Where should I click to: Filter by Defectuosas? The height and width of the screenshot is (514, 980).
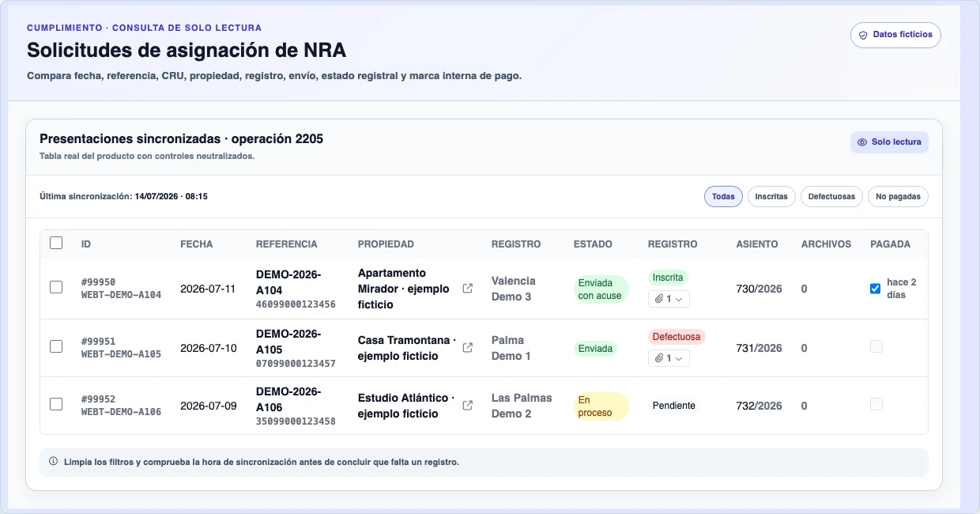831,196
